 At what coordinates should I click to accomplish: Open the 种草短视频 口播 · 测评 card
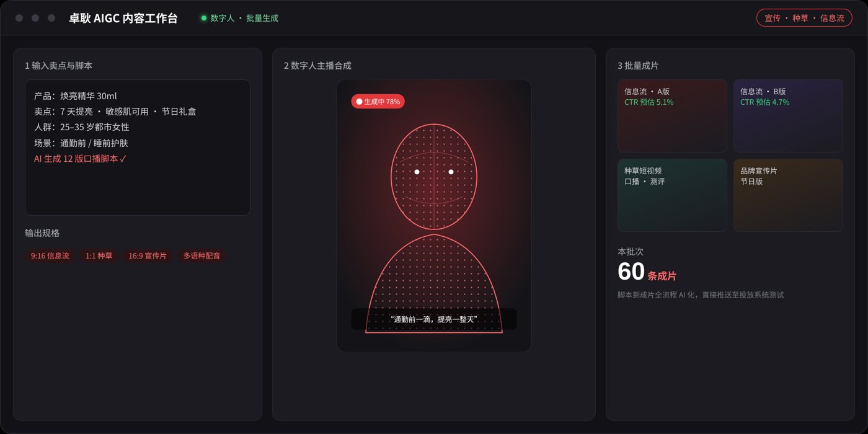click(672, 195)
